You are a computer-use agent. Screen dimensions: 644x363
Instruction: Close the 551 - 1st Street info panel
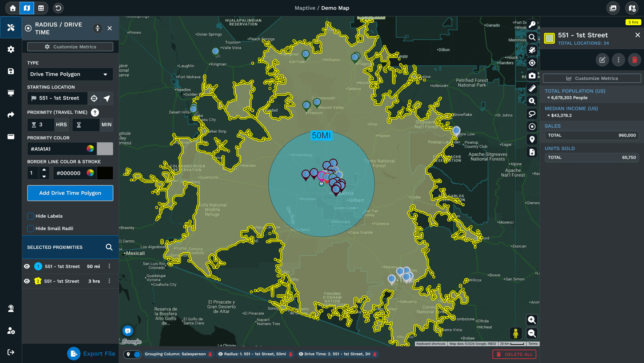point(637,35)
